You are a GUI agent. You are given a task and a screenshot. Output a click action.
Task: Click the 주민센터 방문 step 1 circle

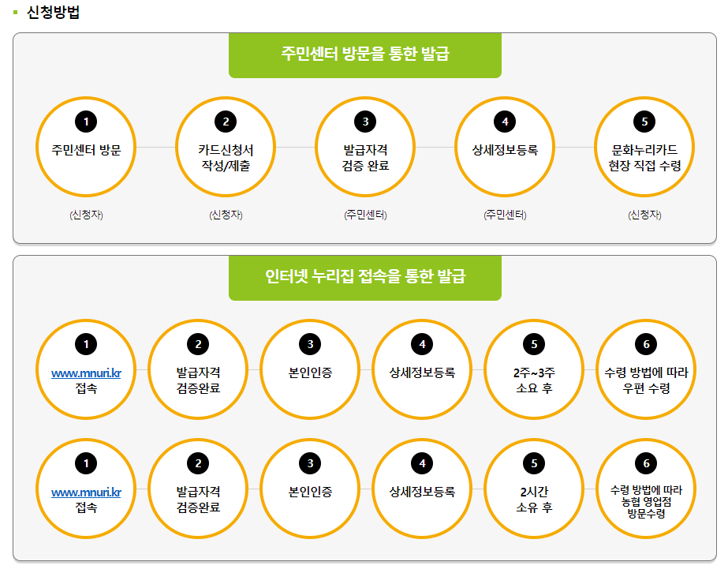pos(86,147)
